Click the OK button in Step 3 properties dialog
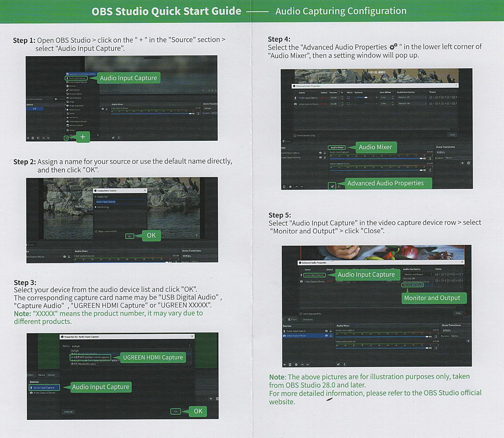This screenshot has height=438, width=504. coord(175,411)
